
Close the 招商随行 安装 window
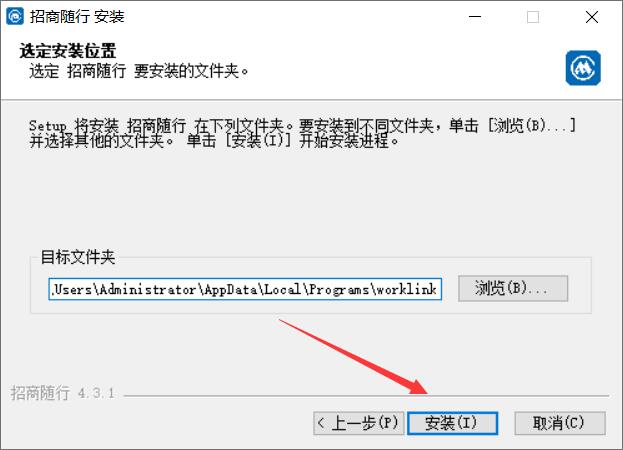(592, 17)
